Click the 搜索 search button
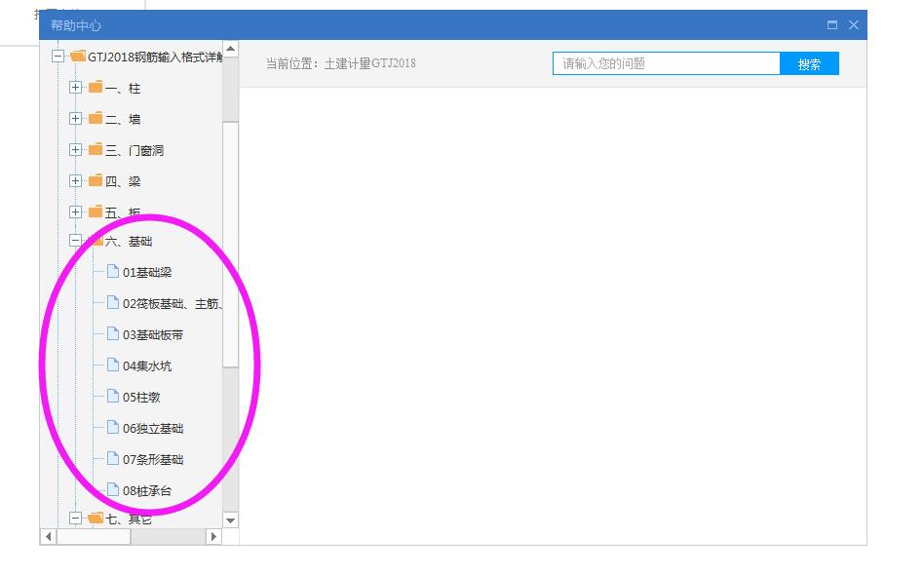The image size is (924, 577). point(809,63)
